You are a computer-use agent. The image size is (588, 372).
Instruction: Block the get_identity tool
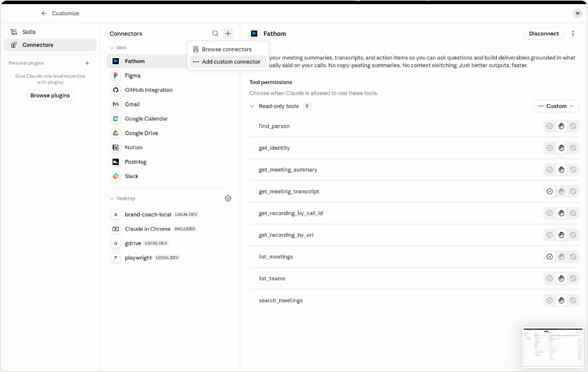click(x=573, y=148)
